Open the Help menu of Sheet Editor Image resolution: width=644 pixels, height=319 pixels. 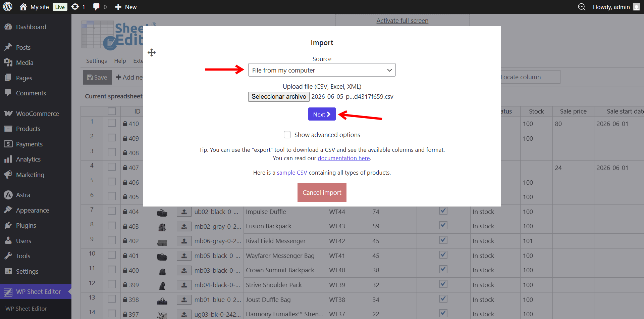120,61
